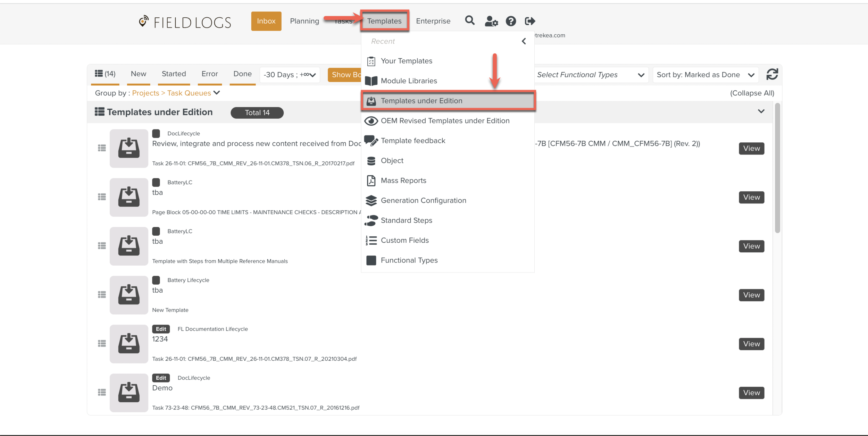Click the help question mark icon
This screenshot has width=868, height=436.
(x=510, y=21)
